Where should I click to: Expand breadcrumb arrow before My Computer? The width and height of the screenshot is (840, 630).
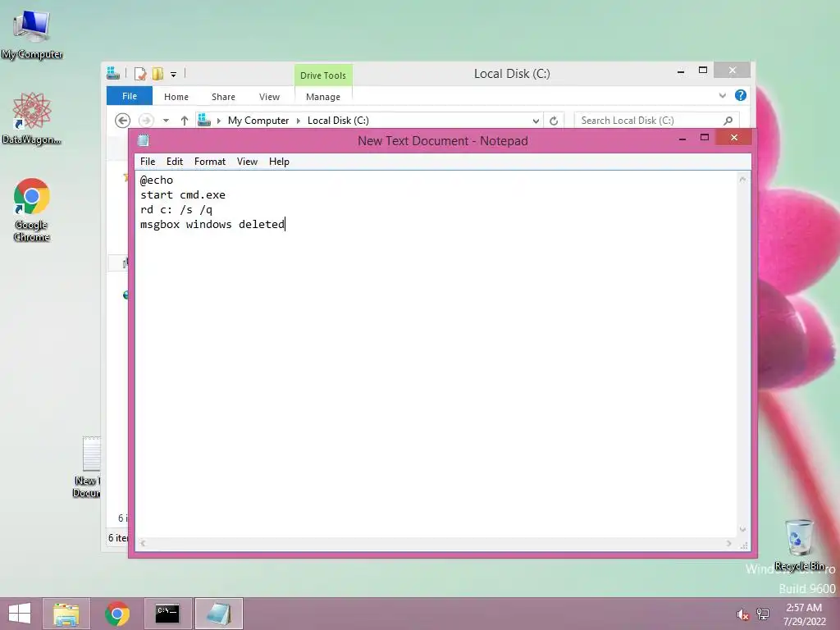(218, 121)
